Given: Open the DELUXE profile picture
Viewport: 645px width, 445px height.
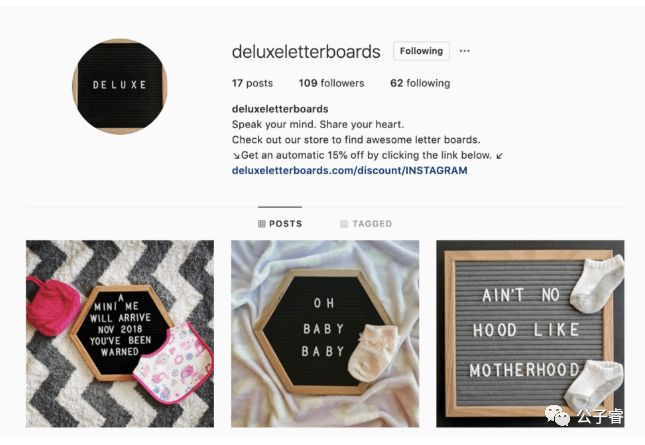Looking at the screenshot, I should [x=120, y=86].
